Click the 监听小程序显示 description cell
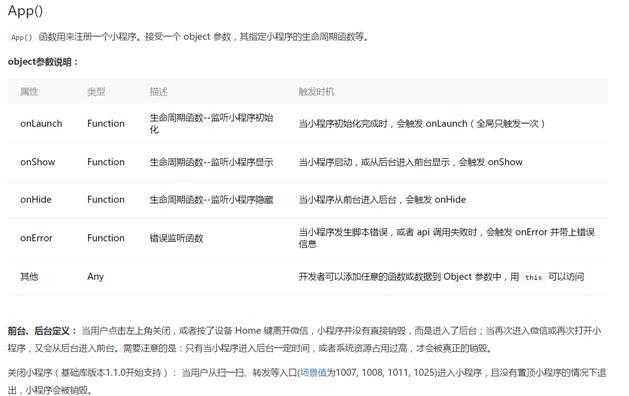Screen dimensions: 629x396 tap(211, 162)
